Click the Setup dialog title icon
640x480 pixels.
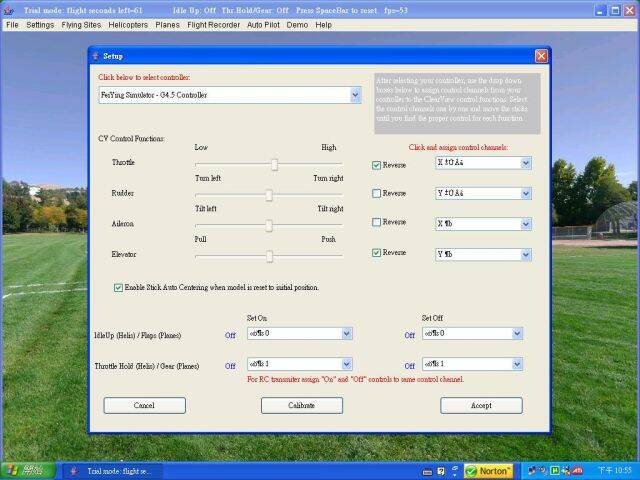(x=96, y=56)
